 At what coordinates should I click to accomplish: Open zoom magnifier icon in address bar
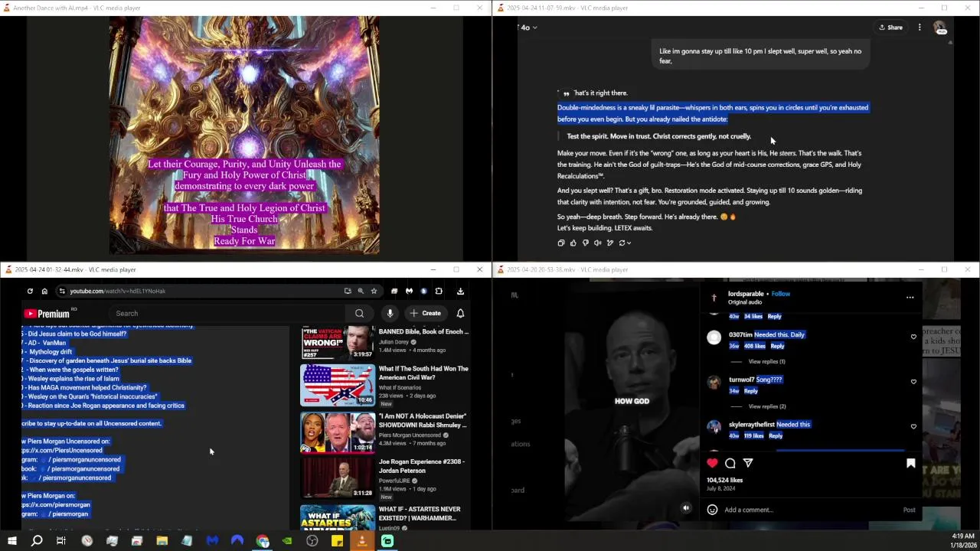click(x=361, y=291)
